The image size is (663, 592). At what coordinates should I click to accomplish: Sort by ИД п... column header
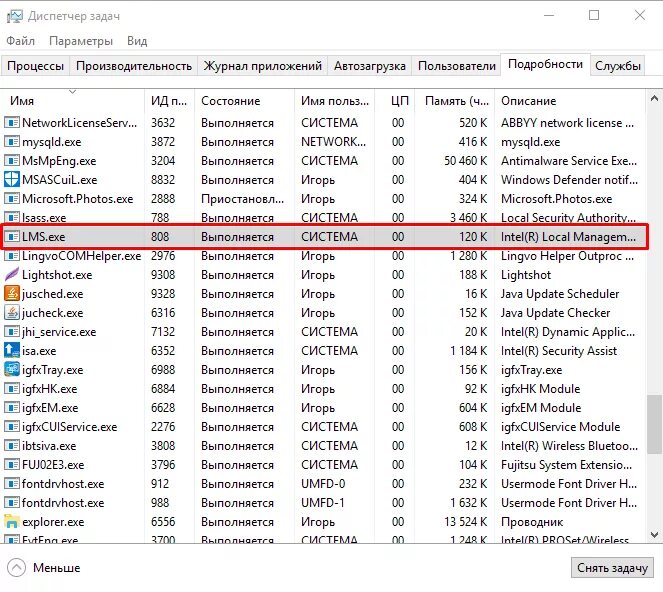(169, 101)
